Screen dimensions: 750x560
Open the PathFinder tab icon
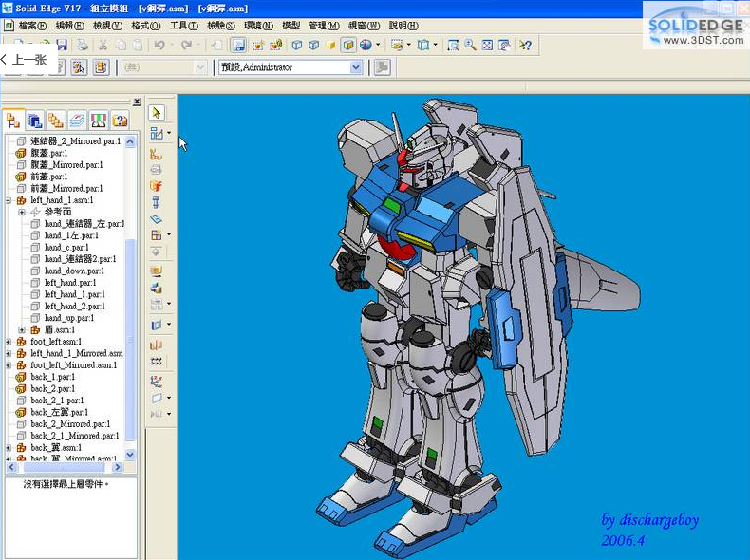click(x=13, y=120)
